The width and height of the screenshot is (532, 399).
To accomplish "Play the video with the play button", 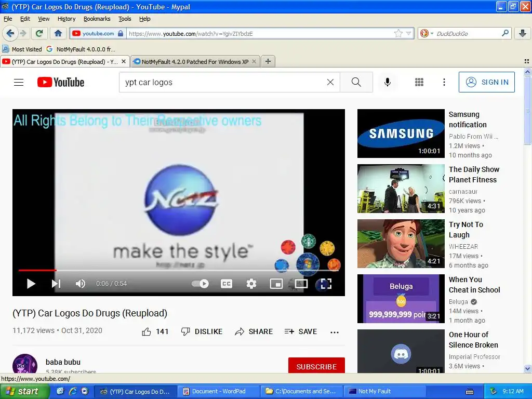I will pyautogui.click(x=31, y=284).
